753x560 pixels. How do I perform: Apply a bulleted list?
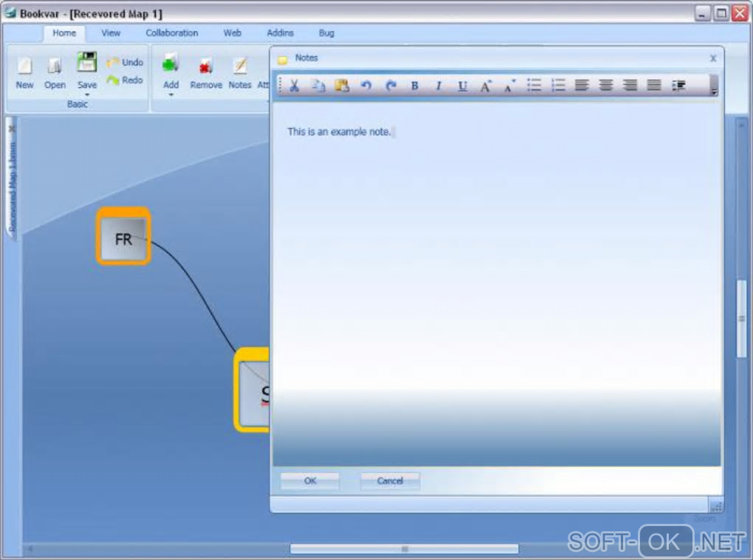[534, 86]
